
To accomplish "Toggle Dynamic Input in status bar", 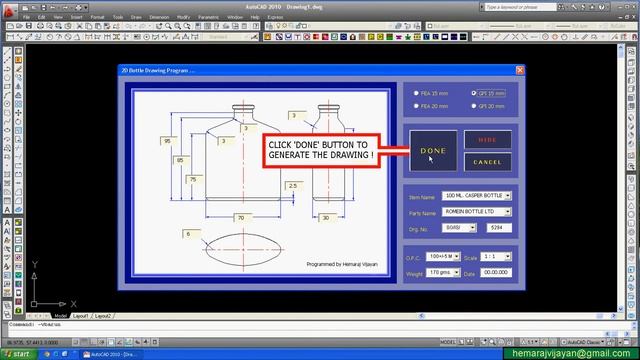I will pyautogui.click(x=138, y=342).
